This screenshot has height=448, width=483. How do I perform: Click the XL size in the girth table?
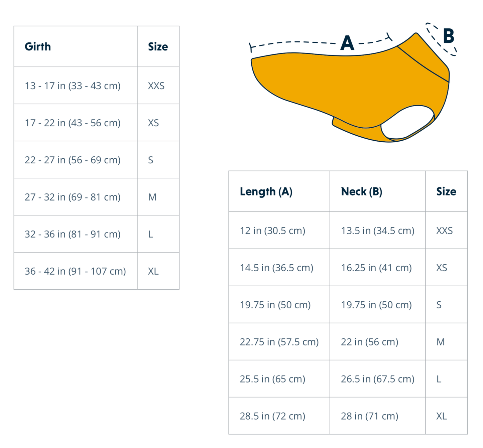point(153,271)
